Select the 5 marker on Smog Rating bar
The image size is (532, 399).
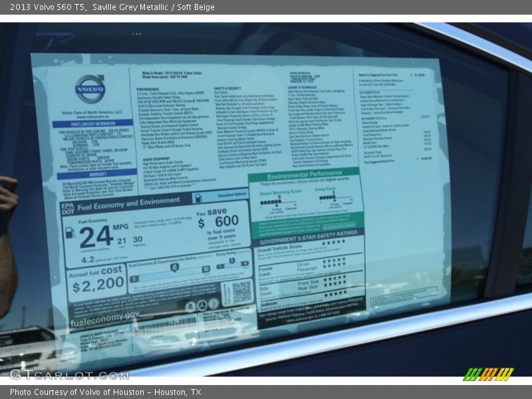click(231, 261)
